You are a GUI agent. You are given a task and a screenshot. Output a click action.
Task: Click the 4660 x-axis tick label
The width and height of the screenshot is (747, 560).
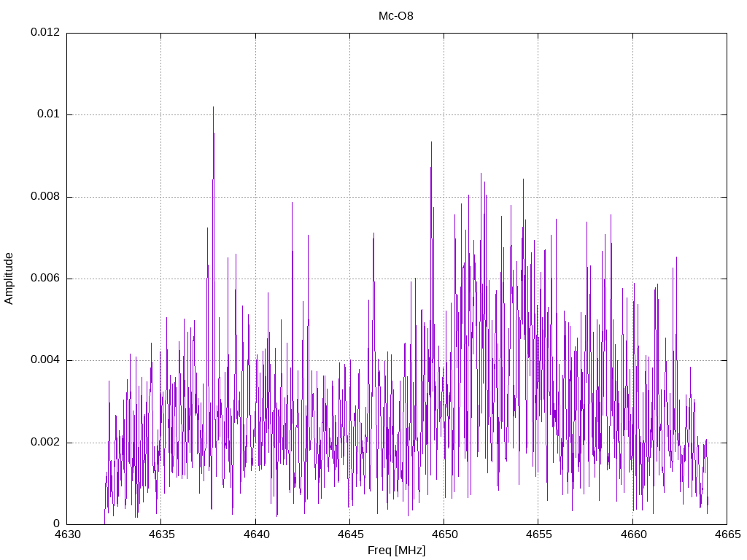pyautogui.click(x=633, y=534)
